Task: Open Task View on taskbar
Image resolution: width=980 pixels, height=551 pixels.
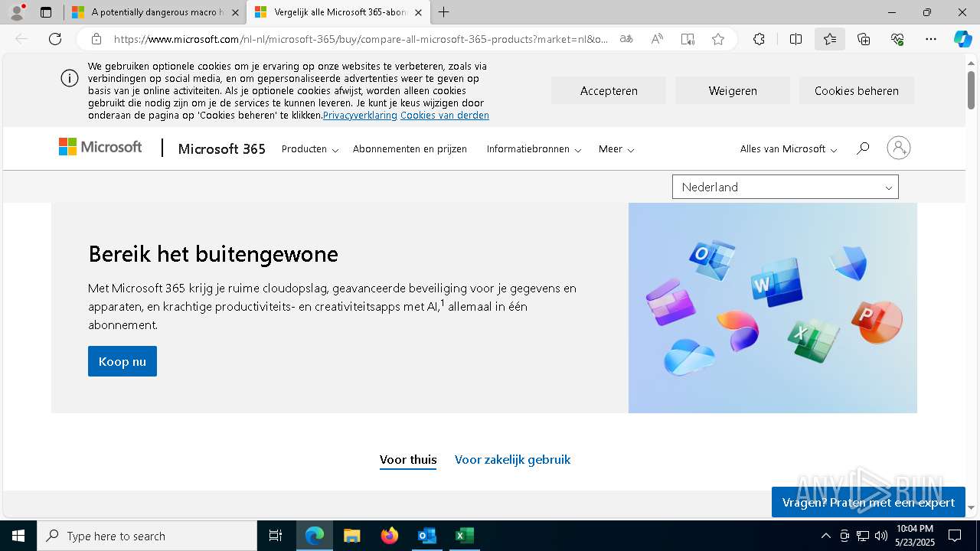Action: 276,536
